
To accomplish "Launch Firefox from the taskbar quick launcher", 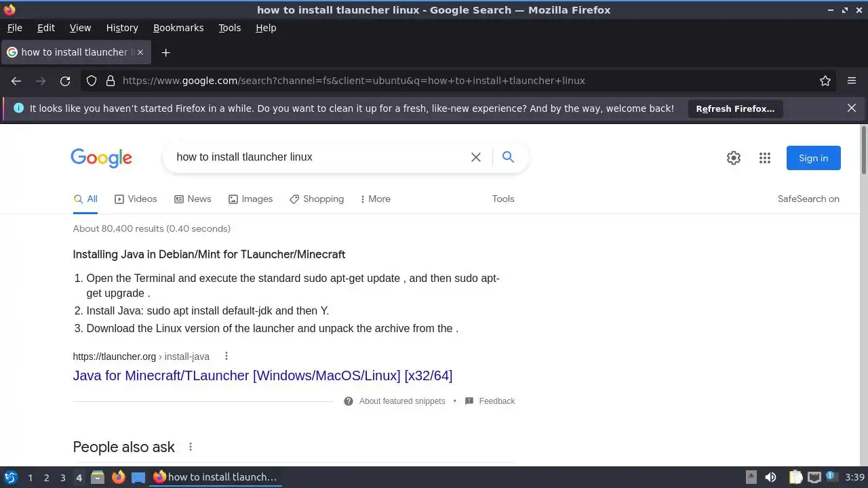I will [118, 477].
